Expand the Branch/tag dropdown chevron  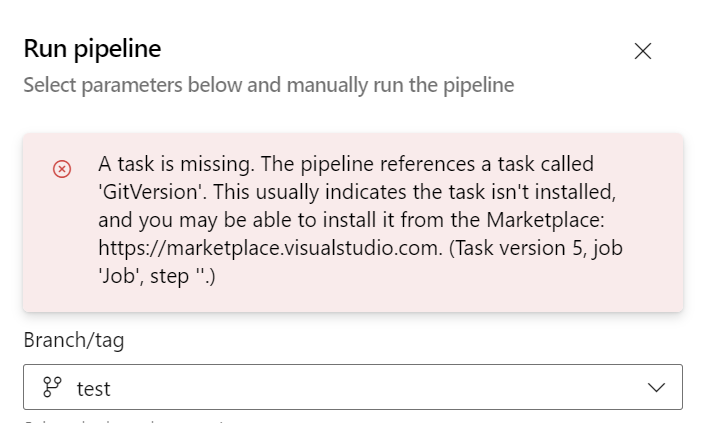(x=657, y=388)
